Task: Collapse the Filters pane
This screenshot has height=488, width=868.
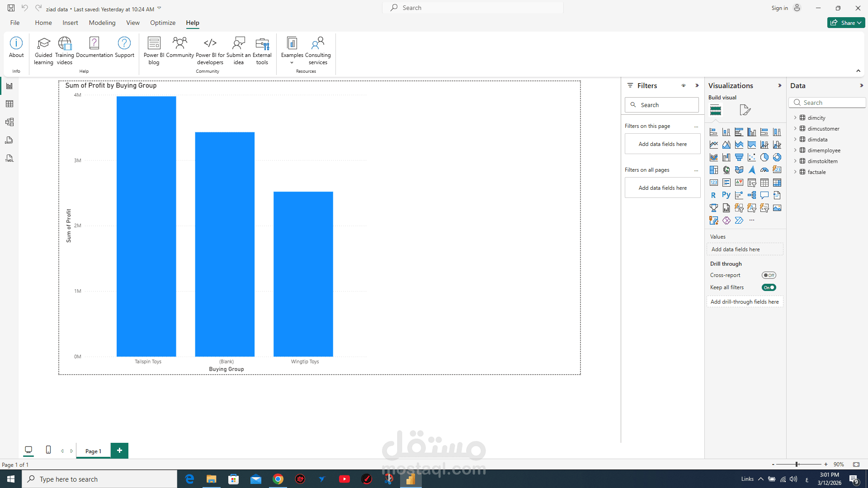Action: click(x=697, y=85)
